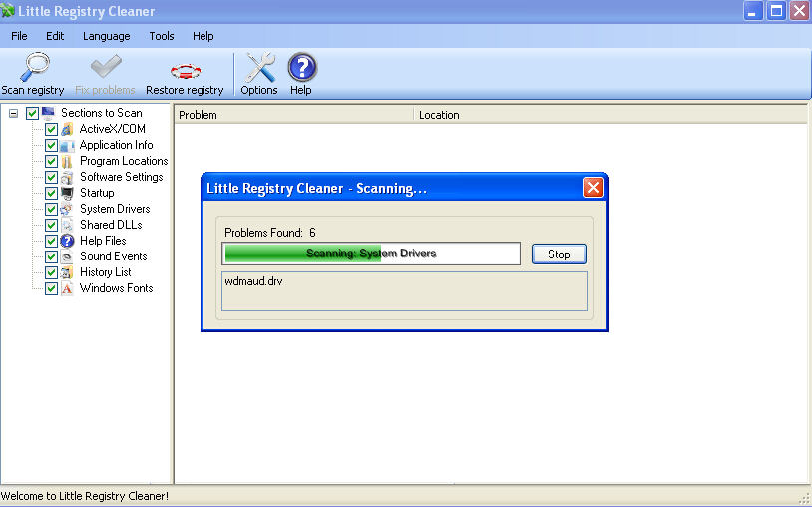The width and height of the screenshot is (812, 507).
Task: Select the Program Locations tree label
Action: coord(124,161)
